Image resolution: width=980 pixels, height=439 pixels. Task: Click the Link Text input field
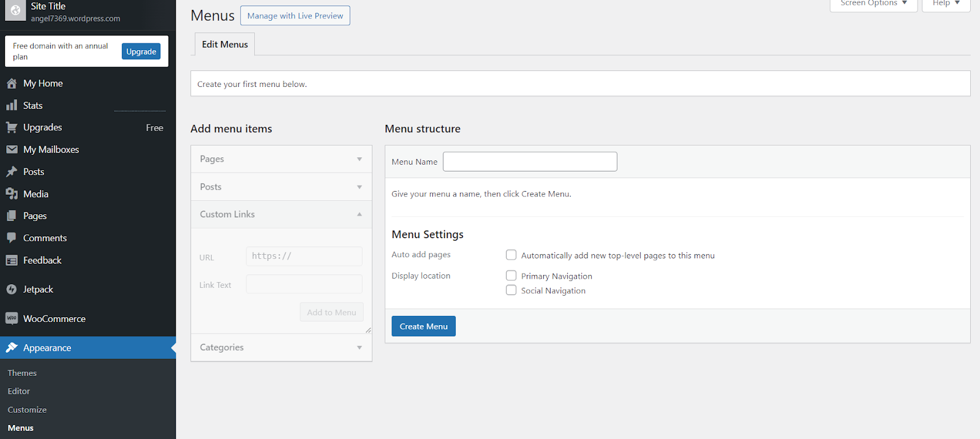(x=304, y=284)
